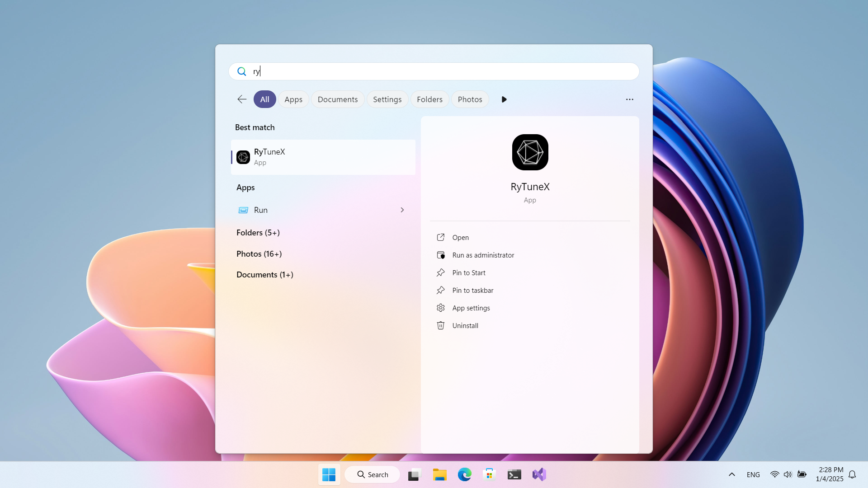Open the RyTuneX best match result
Screen dimensions: 868x488
click(x=323, y=157)
